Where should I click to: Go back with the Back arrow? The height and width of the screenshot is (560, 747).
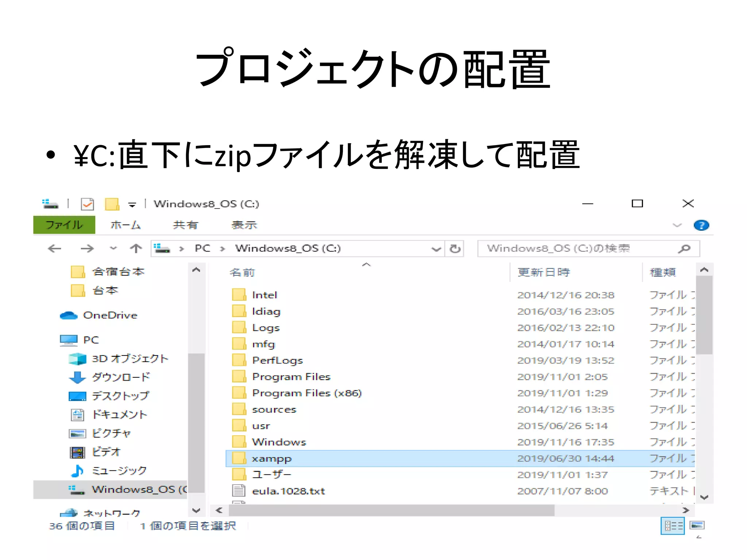click(55, 249)
